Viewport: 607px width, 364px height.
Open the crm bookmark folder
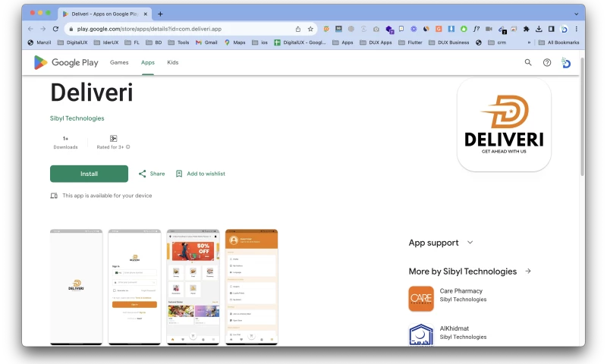click(497, 42)
